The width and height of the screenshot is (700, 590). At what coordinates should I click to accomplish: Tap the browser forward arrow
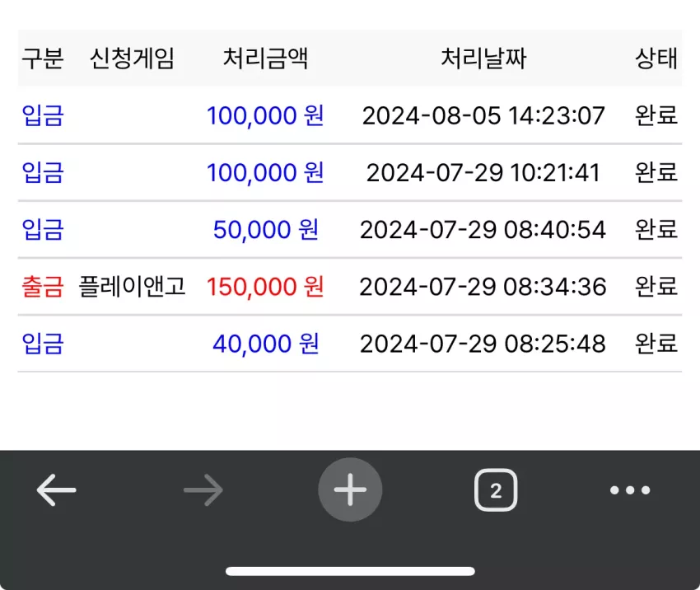203,490
